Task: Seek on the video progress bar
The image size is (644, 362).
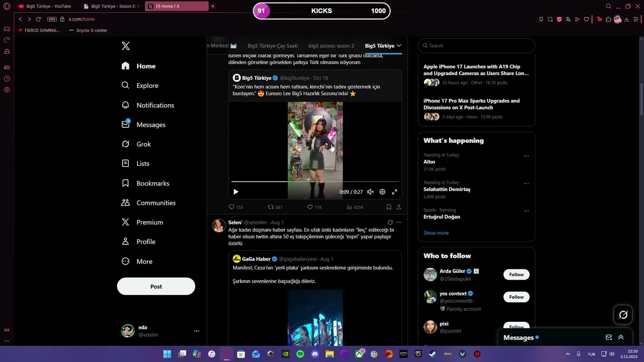Action: (315, 182)
